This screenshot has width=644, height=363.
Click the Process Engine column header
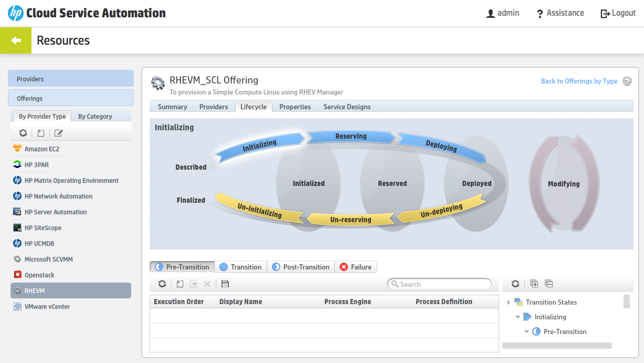[x=347, y=302]
